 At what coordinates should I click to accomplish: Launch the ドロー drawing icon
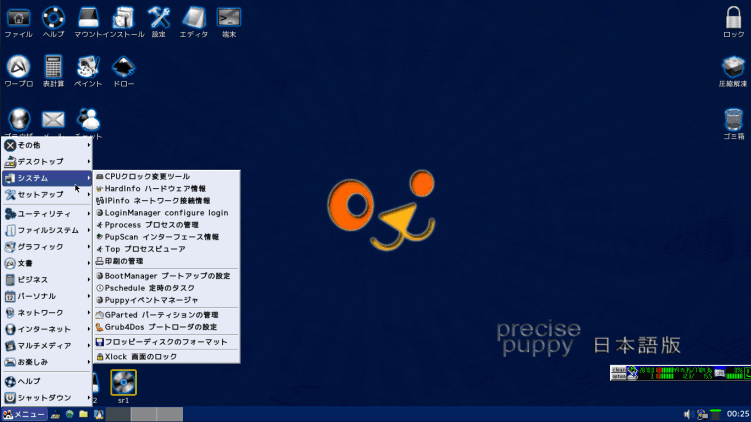pyautogui.click(x=124, y=71)
